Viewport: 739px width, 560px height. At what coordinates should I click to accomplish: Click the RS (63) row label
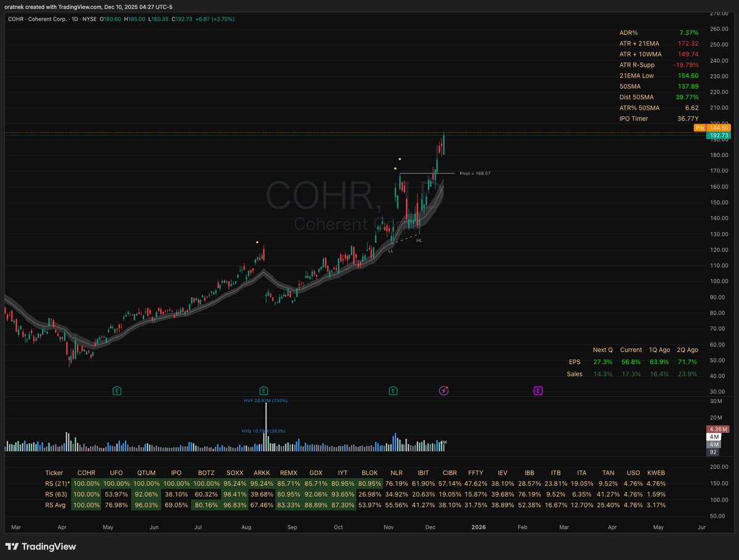(56, 494)
